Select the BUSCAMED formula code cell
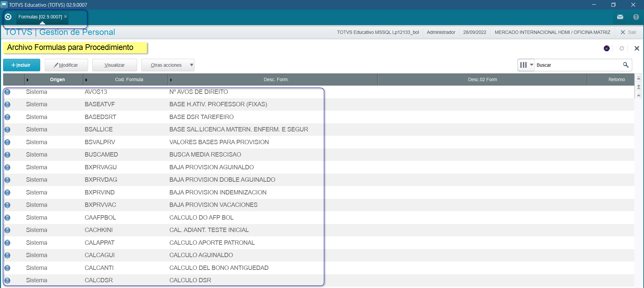 101,155
